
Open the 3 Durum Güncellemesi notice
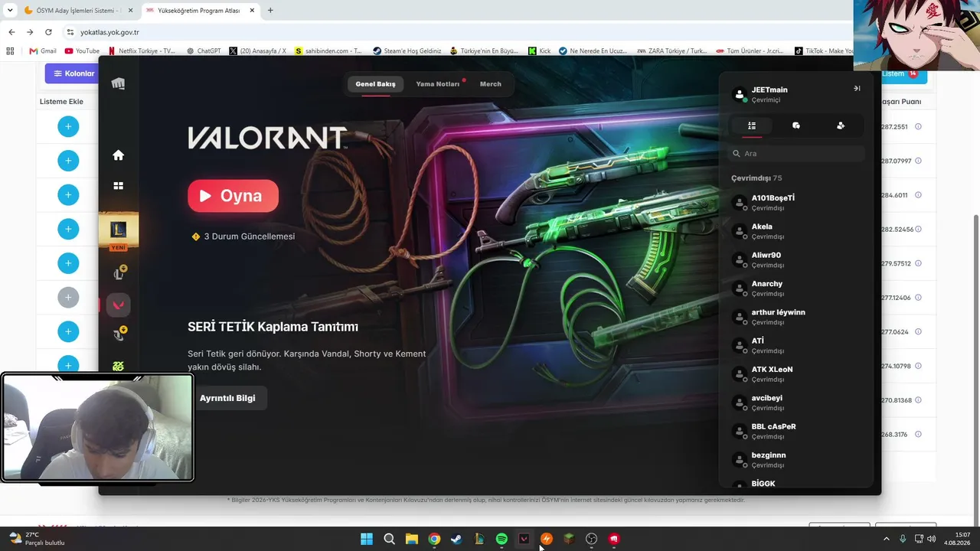tap(243, 236)
